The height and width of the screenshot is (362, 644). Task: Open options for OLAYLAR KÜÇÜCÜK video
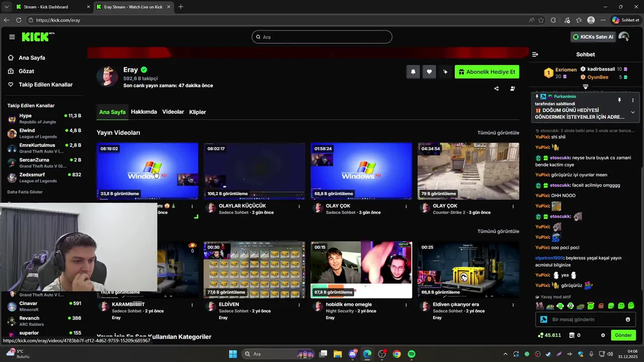click(x=299, y=206)
